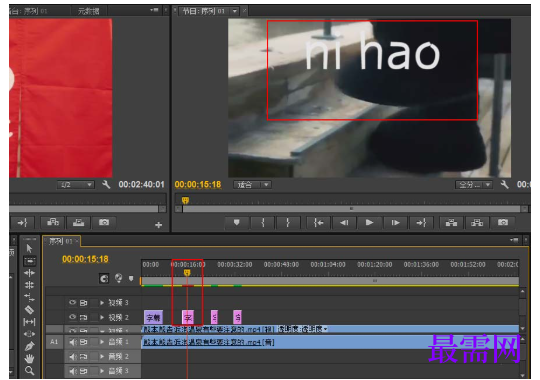Add marker icon in timeline header
The height and width of the screenshot is (380, 540).
click(131, 278)
